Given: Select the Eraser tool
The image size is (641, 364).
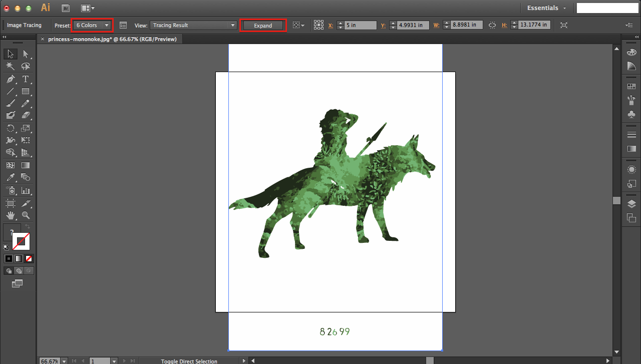Looking at the screenshot, I should pos(26,115).
